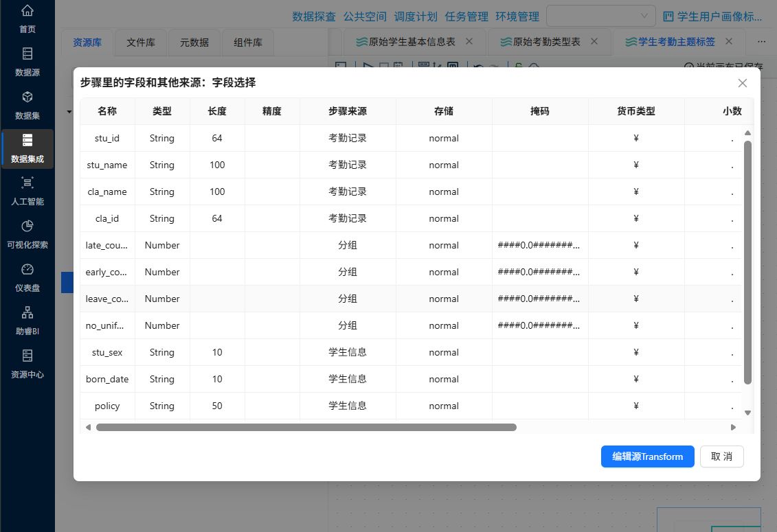Image resolution: width=777 pixels, height=532 pixels.
Task: Click the table scroll-down arrow
Action: point(747,413)
